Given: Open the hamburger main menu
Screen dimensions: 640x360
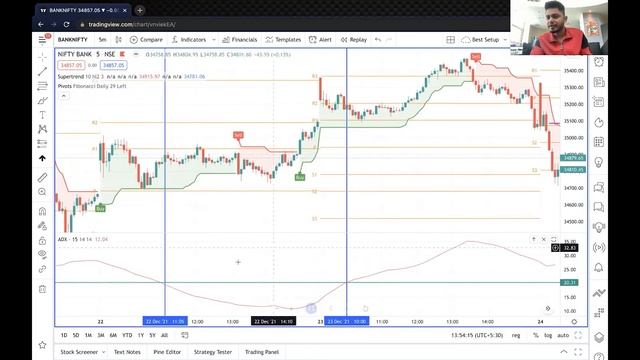Looking at the screenshot, I should coord(42,40).
